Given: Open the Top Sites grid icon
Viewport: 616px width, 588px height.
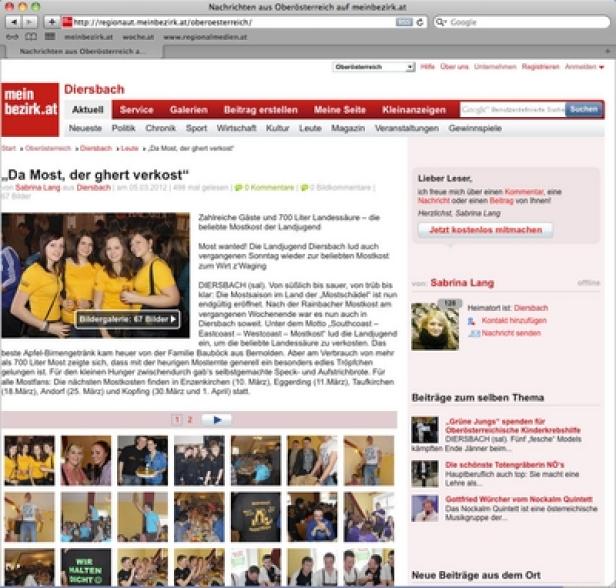Looking at the screenshot, I should 50,37.
